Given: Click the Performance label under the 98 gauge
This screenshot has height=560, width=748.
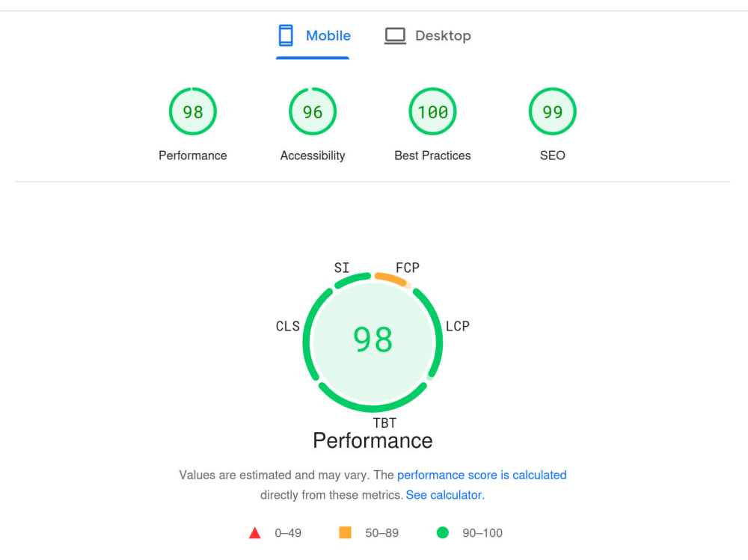Looking at the screenshot, I should (x=193, y=156).
